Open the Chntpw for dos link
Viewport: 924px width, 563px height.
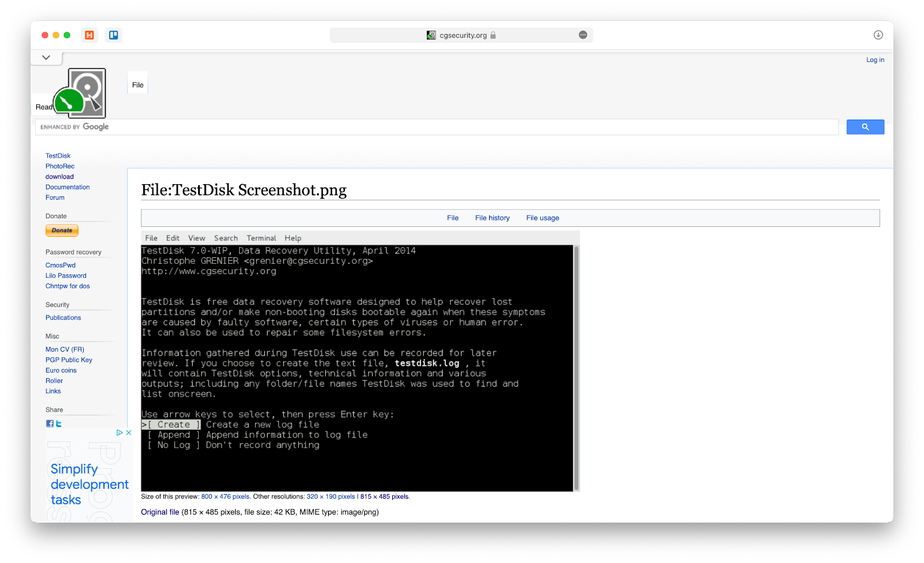coord(68,286)
